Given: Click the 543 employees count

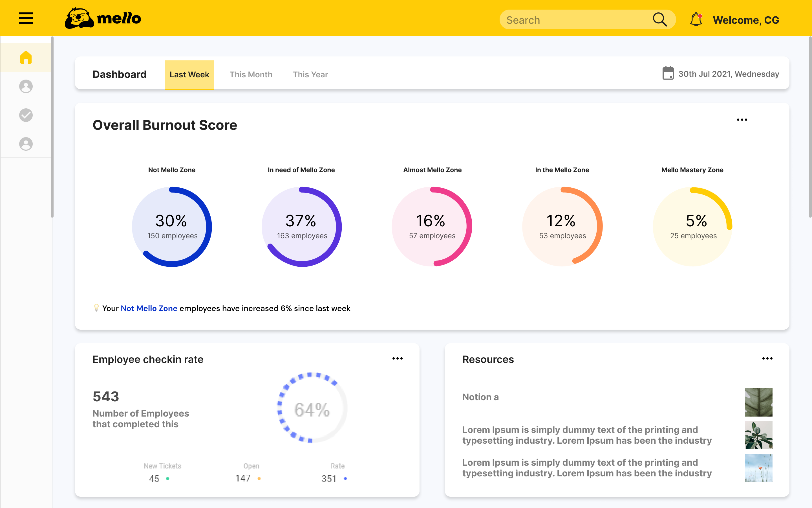Looking at the screenshot, I should point(106,397).
